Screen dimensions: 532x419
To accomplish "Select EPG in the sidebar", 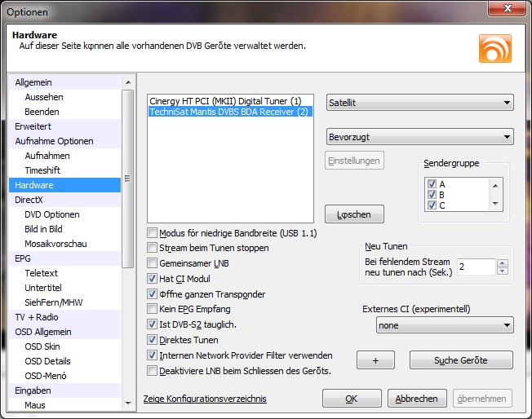I will click(64, 258).
